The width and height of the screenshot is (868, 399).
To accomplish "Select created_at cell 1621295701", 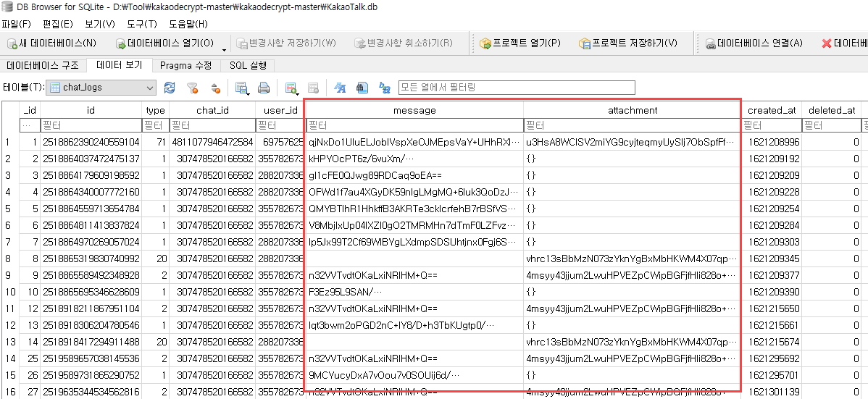I will (x=771, y=374).
